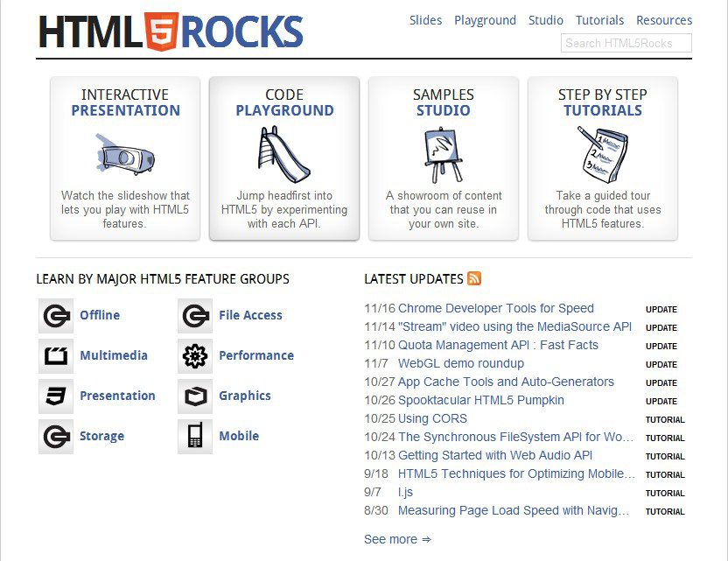
Task: Open HTML5 Techniques for Optimizing Mobile tutorial
Action: pyautogui.click(x=516, y=473)
